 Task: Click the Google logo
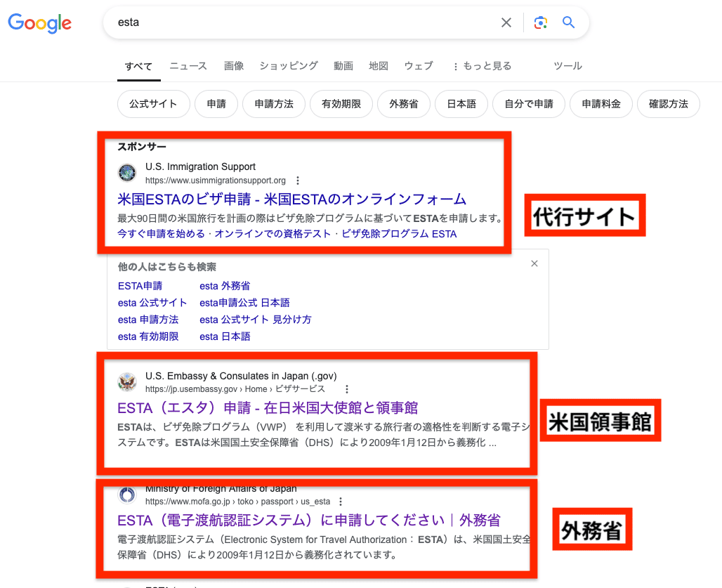click(40, 23)
